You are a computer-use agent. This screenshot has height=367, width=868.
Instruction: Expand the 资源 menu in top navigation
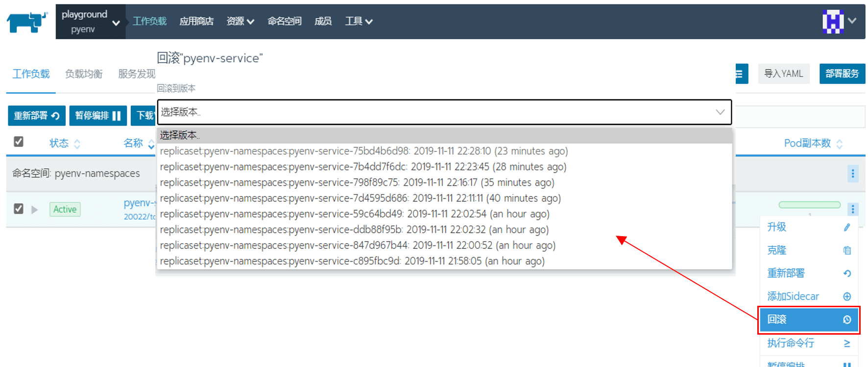pyautogui.click(x=240, y=21)
